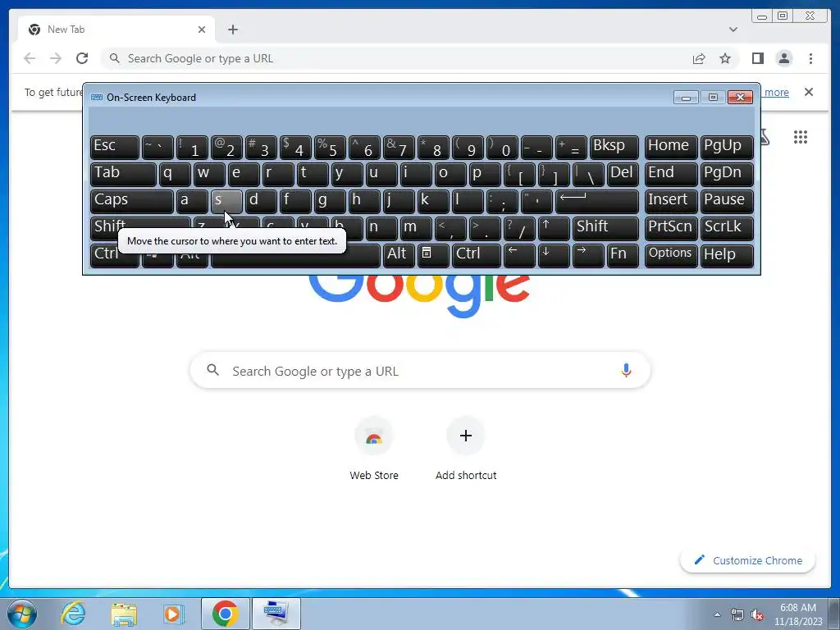Switch to Chrome taskbar button
Screen dimensions: 840x630
[x=225, y=614]
